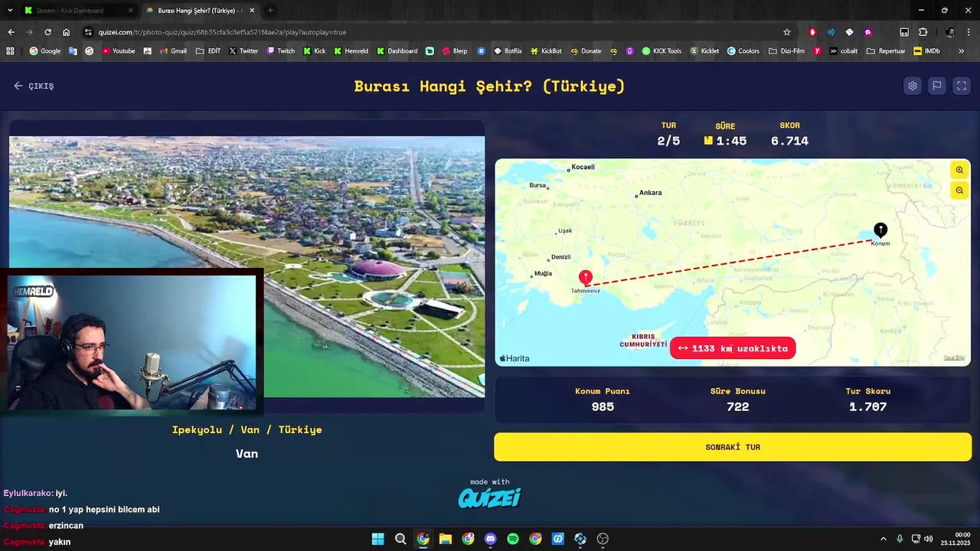Image resolution: width=980 pixels, height=551 pixels.
Task: Zoom in on the map
Action: [x=959, y=170]
